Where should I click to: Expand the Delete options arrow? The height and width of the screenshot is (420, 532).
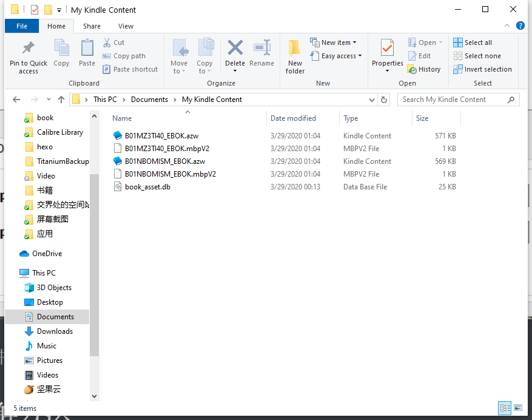pyautogui.click(x=235, y=71)
